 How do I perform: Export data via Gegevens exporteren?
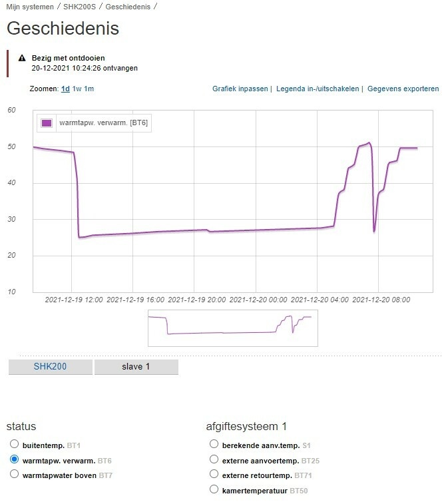[403, 89]
